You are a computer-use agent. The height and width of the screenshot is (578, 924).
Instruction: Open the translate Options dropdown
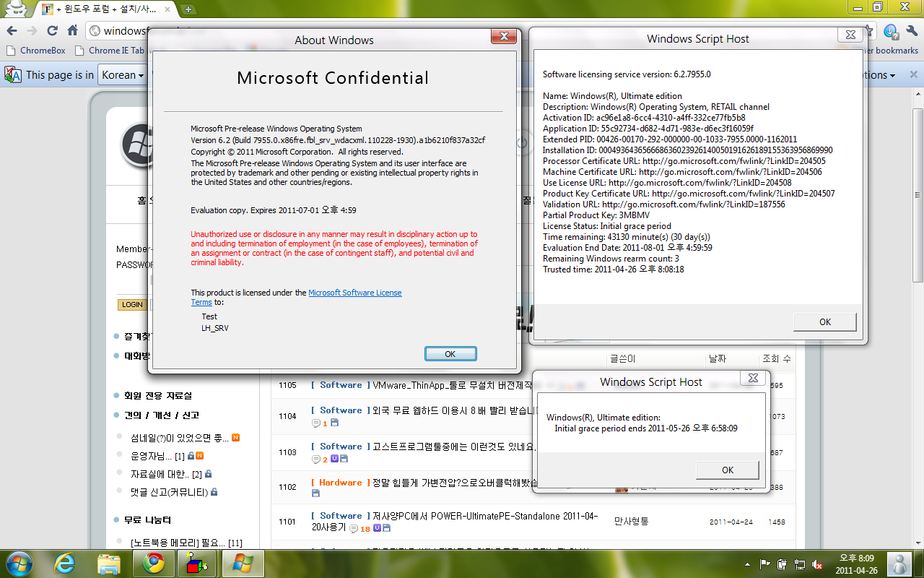[879, 74]
